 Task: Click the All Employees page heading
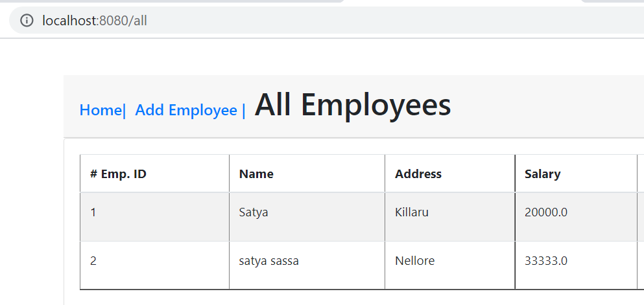tap(352, 105)
